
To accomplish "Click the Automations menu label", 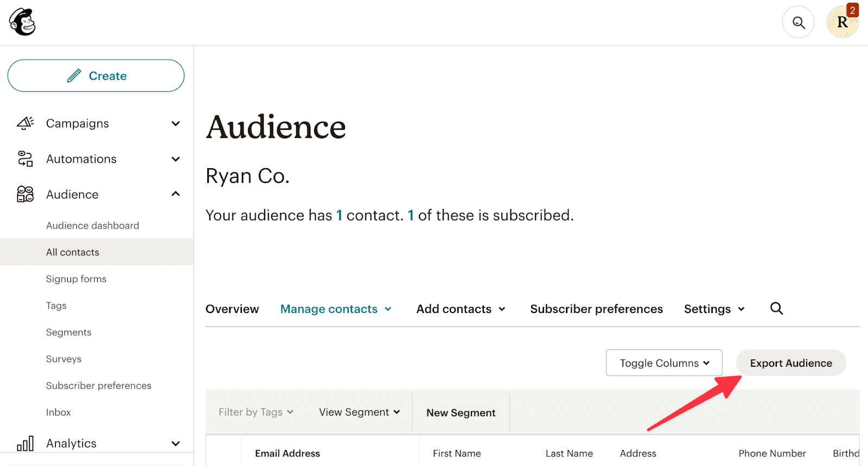I will click(x=81, y=159).
